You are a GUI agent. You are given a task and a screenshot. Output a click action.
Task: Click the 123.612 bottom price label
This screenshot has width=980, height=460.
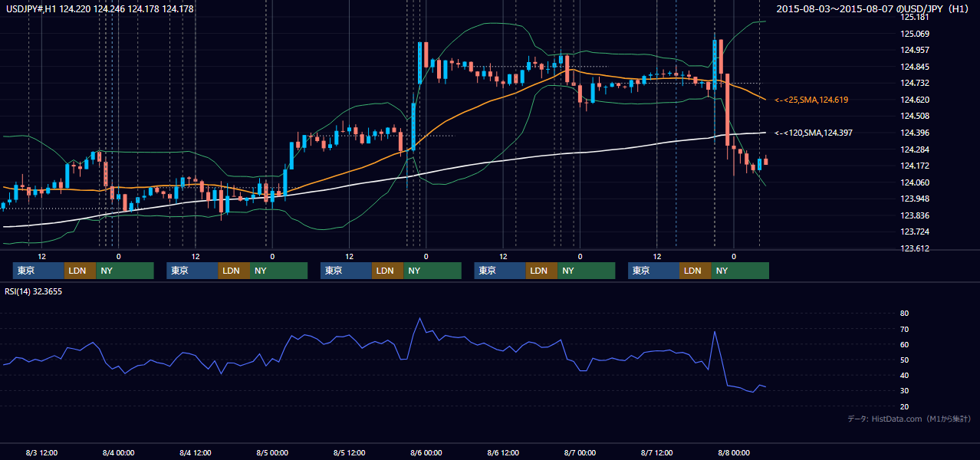[915, 248]
